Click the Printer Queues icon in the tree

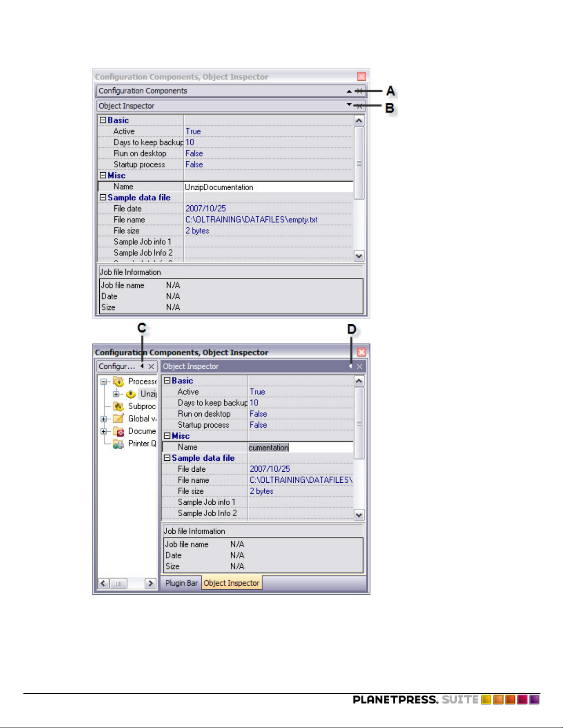coord(119,444)
